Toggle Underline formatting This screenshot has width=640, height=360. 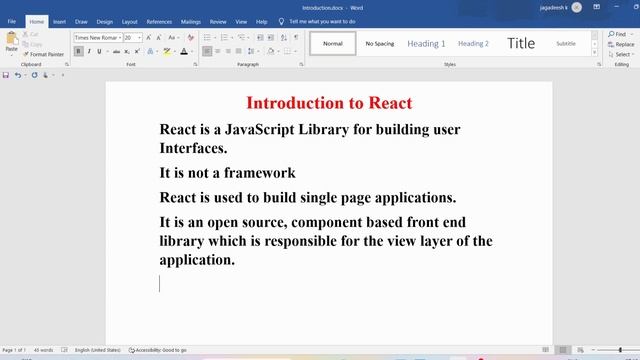click(99, 51)
